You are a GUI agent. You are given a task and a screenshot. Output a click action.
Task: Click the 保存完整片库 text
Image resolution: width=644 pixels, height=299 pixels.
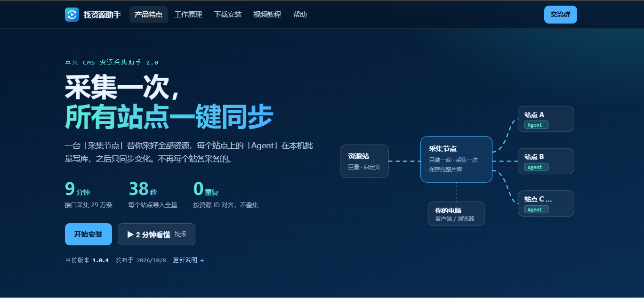[445, 169]
